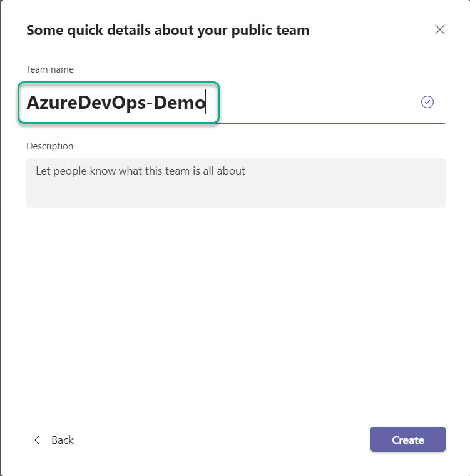
Task: Click the X icon at top right
Action: (x=439, y=30)
